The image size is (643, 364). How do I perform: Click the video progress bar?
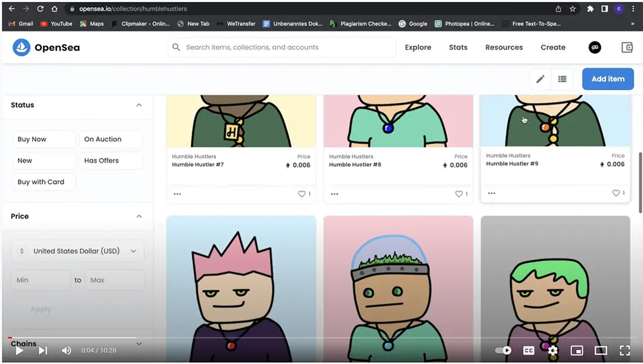coord(321,338)
